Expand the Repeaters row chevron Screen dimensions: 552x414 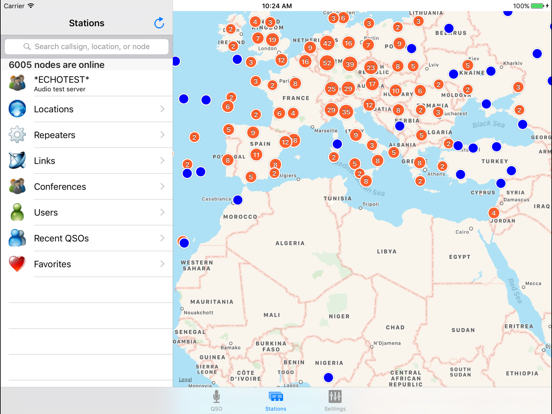click(x=162, y=134)
